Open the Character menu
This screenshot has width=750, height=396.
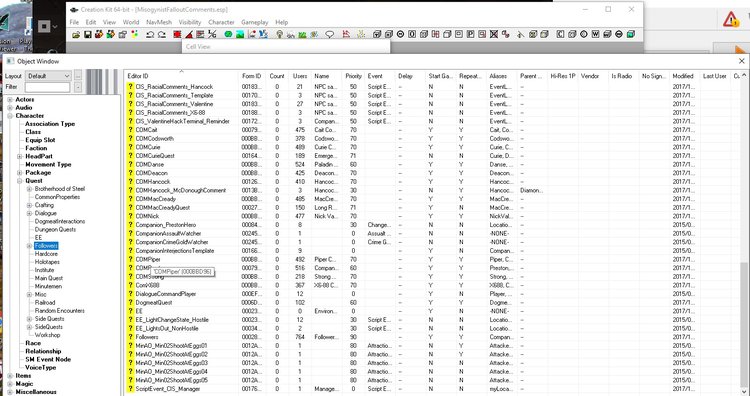click(x=221, y=22)
